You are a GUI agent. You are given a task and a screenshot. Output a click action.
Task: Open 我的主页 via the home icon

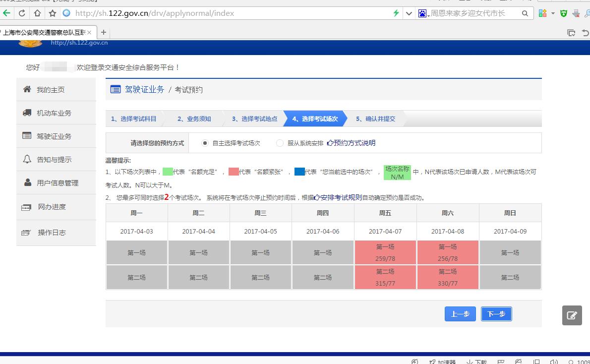point(28,89)
